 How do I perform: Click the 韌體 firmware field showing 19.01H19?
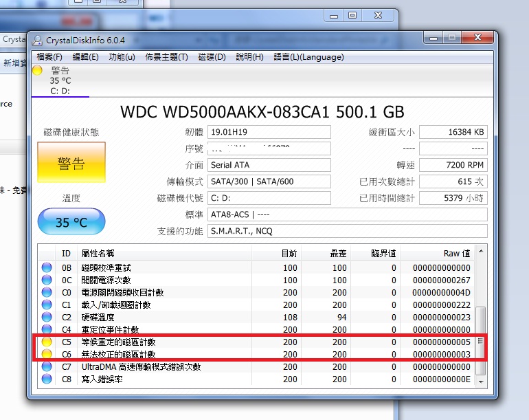(269, 132)
